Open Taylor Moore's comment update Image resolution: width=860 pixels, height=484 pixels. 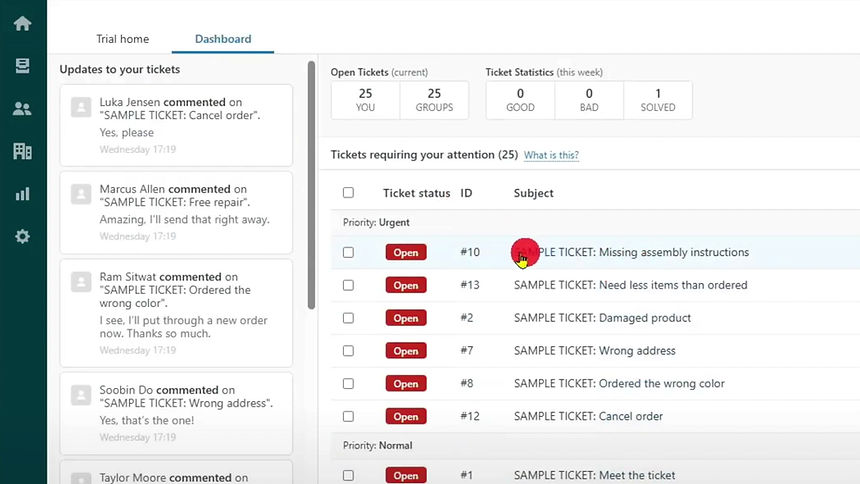pyautogui.click(x=176, y=473)
